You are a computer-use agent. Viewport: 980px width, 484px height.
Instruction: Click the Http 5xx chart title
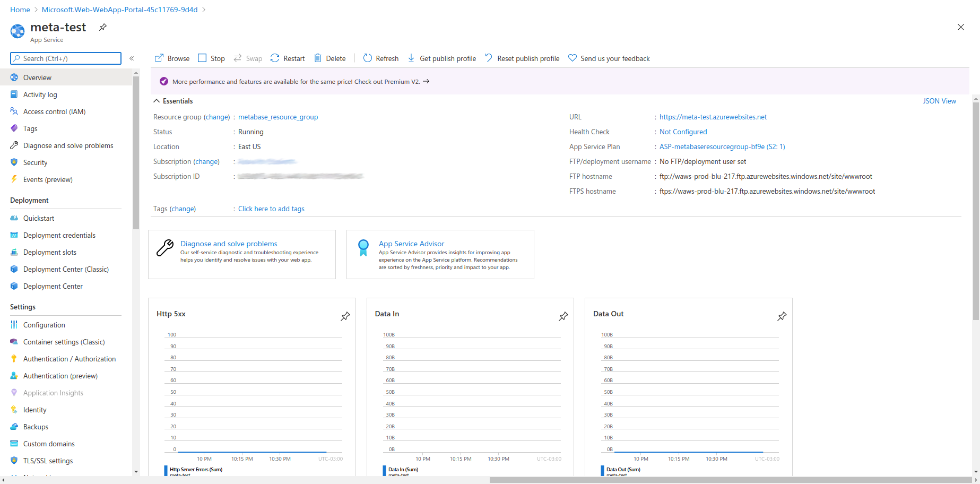[x=171, y=314]
